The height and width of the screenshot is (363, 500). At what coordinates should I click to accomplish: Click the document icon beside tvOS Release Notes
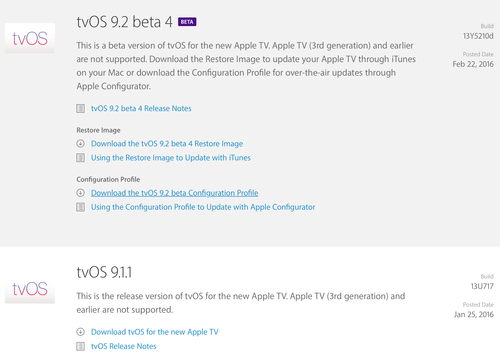pyautogui.click(x=80, y=346)
